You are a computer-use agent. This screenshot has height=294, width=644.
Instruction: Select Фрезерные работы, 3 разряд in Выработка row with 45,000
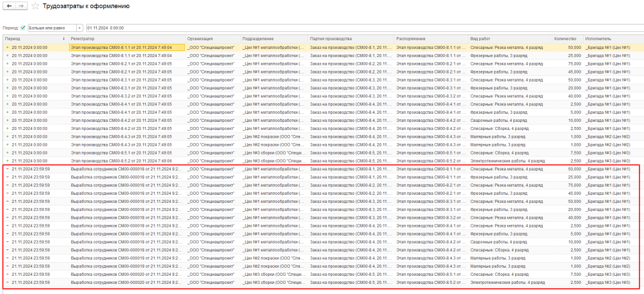pyautogui.click(x=509, y=193)
